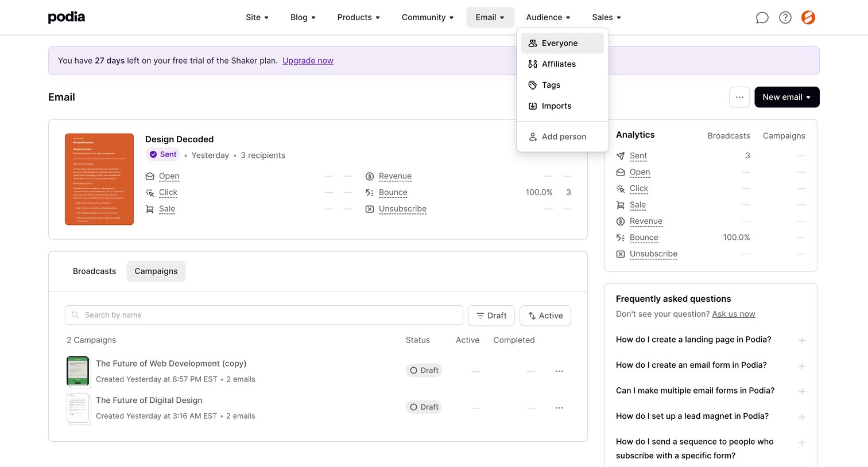
Task: Expand the Community navigation dropdown
Action: (x=428, y=17)
